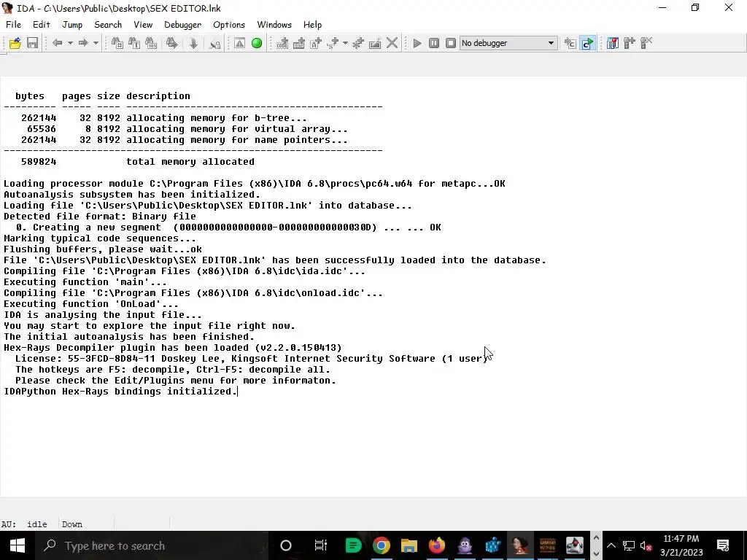Image resolution: width=747 pixels, height=560 pixels.
Task: Pause process with the pause button
Action: pos(433,43)
